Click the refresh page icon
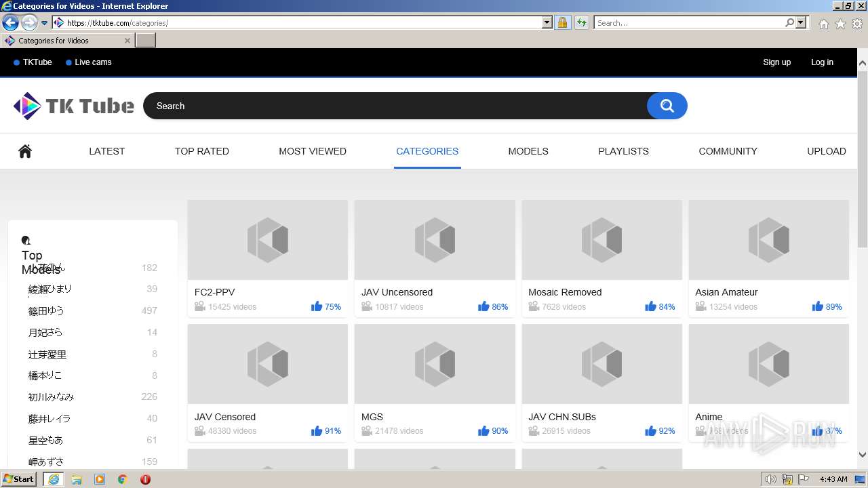 (x=581, y=23)
